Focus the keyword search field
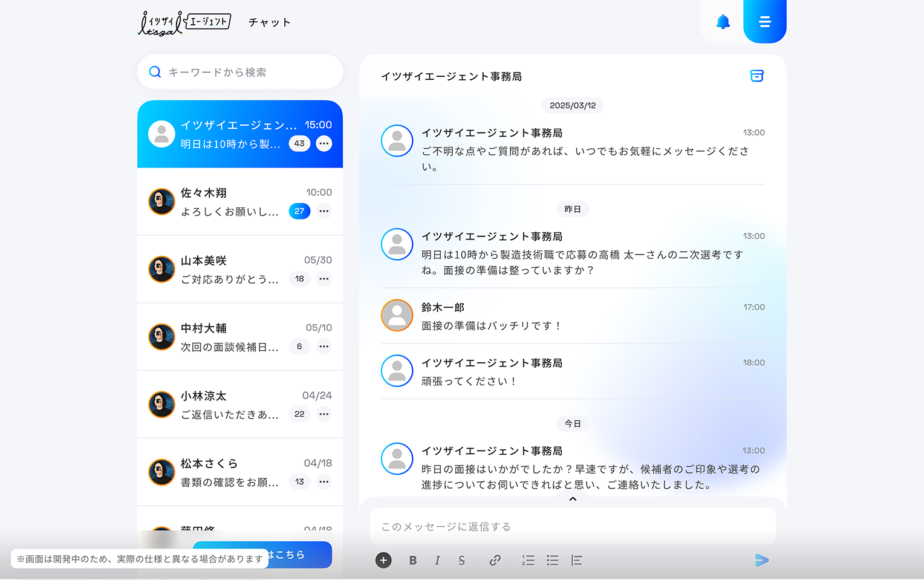The image size is (924, 580). tap(240, 72)
